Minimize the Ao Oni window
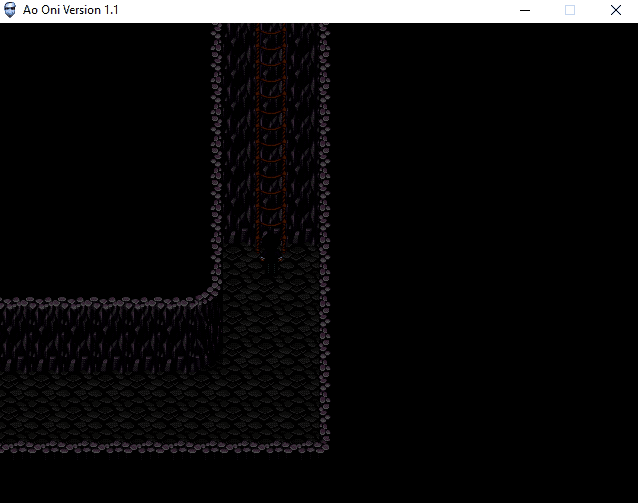638x503 pixels. pos(525,10)
